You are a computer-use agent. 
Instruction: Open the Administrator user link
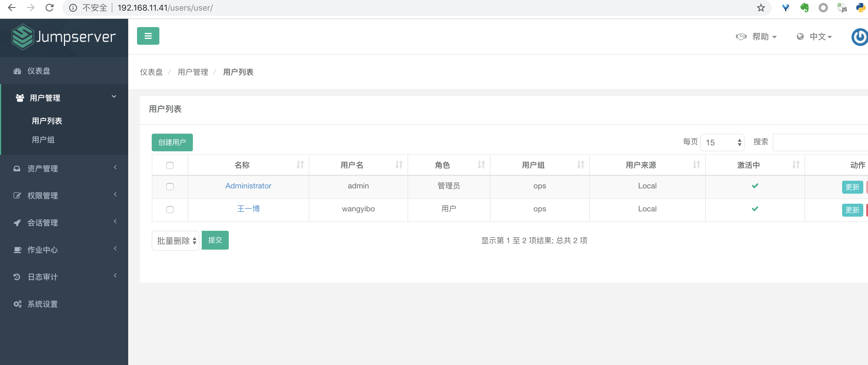248,185
